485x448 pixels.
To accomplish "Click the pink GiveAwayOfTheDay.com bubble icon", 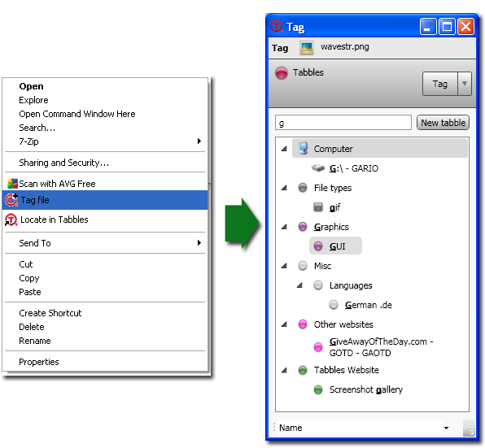I will click(x=318, y=347).
